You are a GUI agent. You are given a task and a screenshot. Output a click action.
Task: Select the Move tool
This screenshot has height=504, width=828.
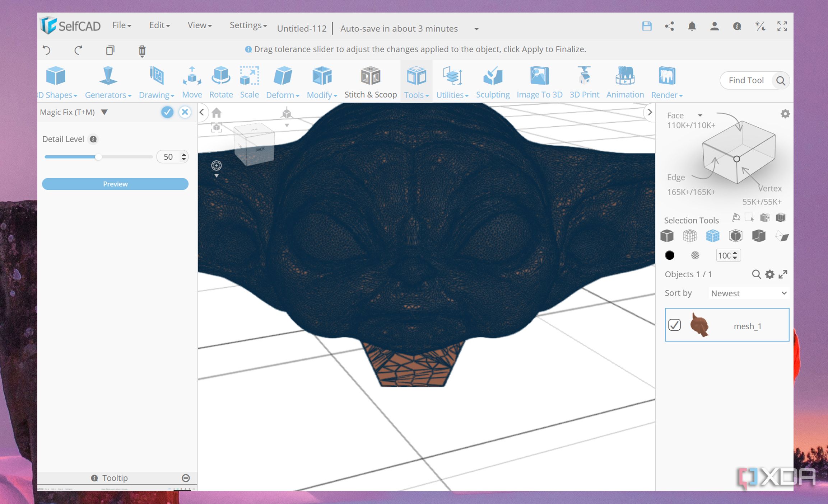(192, 82)
